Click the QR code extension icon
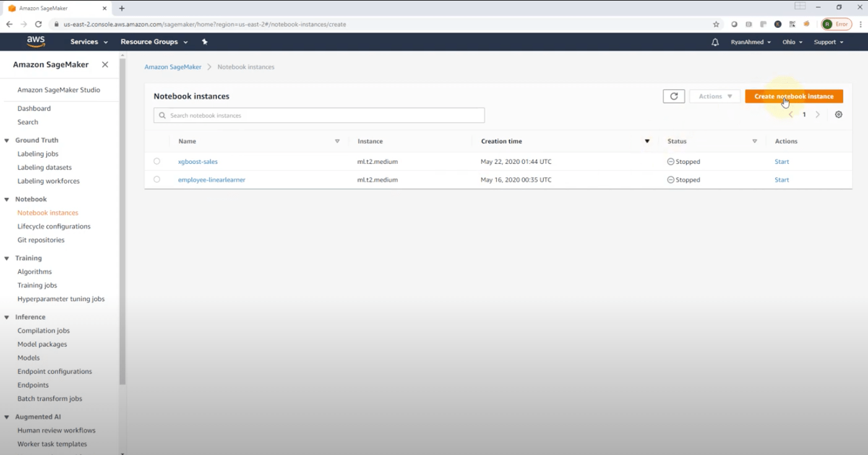Screen dimensions: 868x455 792,24
